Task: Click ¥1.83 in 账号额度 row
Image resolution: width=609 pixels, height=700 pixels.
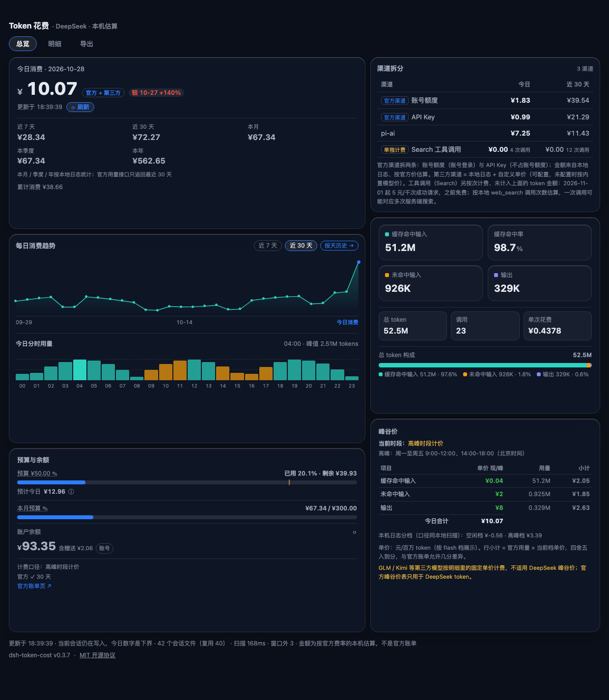Action: coord(521,101)
